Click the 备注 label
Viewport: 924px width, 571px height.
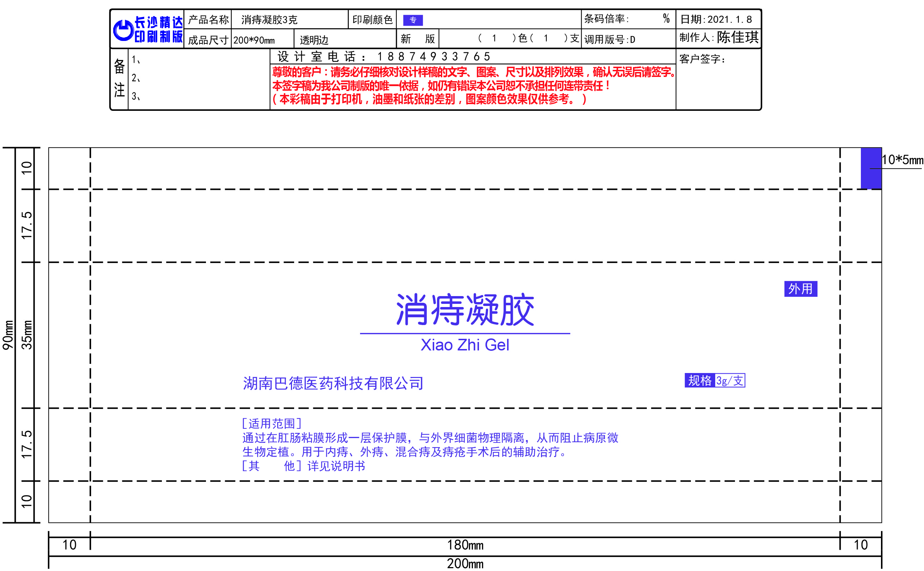tap(119, 78)
